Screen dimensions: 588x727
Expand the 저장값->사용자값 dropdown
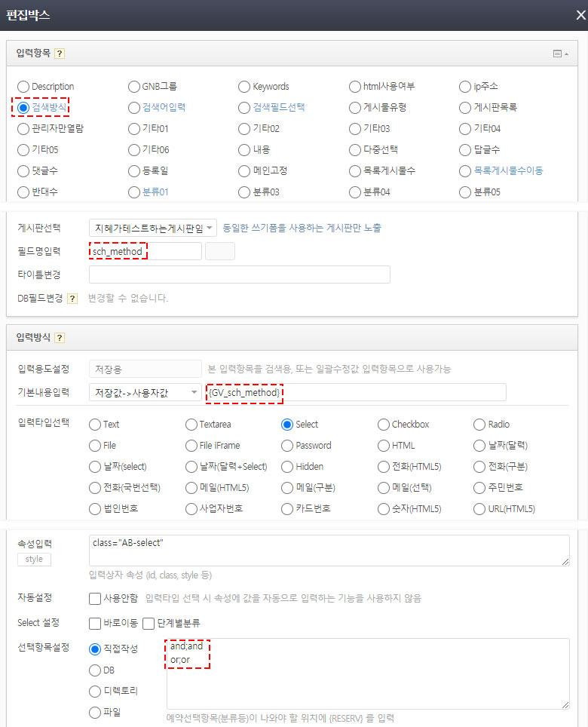[145, 392]
